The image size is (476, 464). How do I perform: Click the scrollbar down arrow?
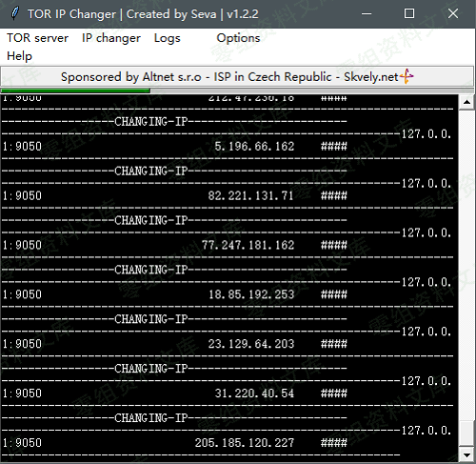466,455
